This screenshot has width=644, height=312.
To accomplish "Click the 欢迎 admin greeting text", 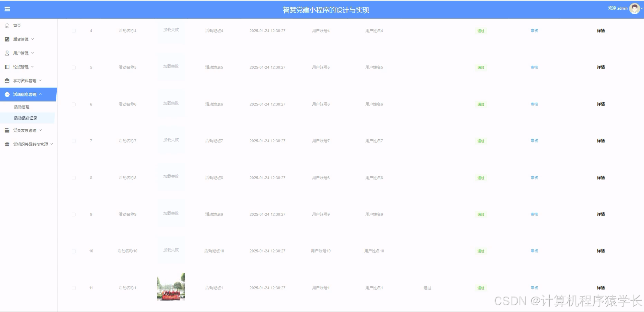I will pyautogui.click(x=618, y=8).
